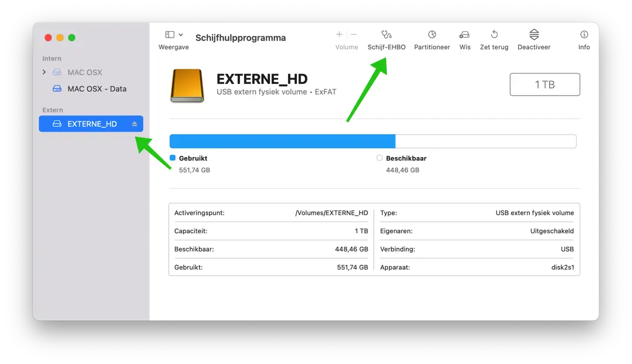Screen dimensions: 632x364
Task: Select EXTERNE_HD in sidebar
Action: click(x=91, y=124)
